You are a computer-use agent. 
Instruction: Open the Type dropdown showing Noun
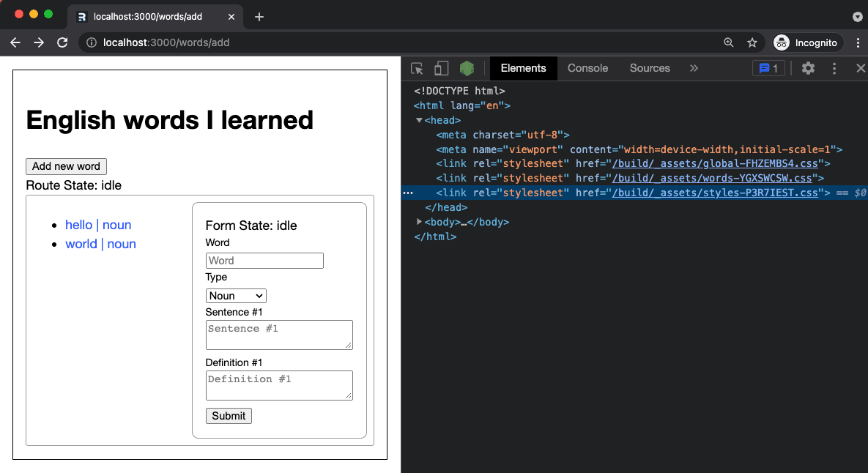pyautogui.click(x=236, y=295)
